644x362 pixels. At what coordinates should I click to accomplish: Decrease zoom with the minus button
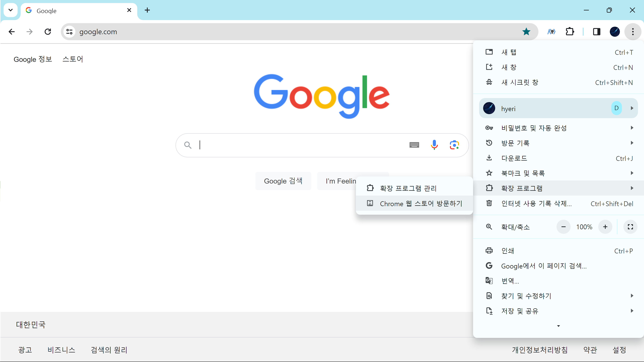(563, 227)
